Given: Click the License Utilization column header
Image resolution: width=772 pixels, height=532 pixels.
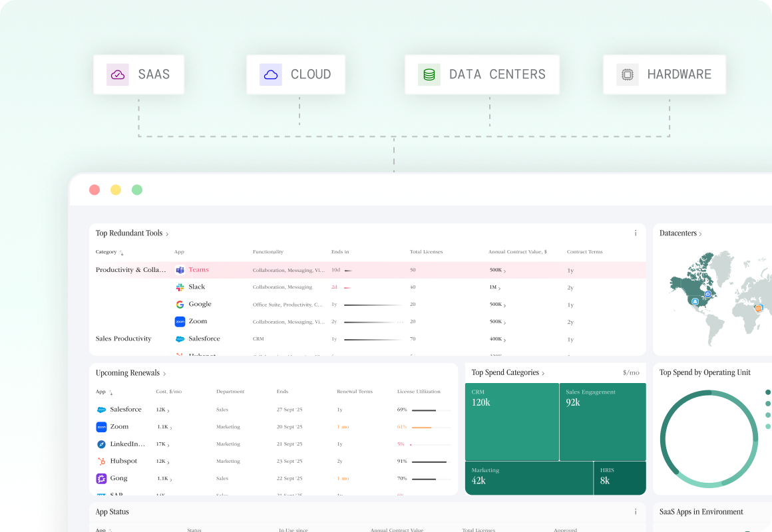Looking at the screenshot, I should (419, 392).
